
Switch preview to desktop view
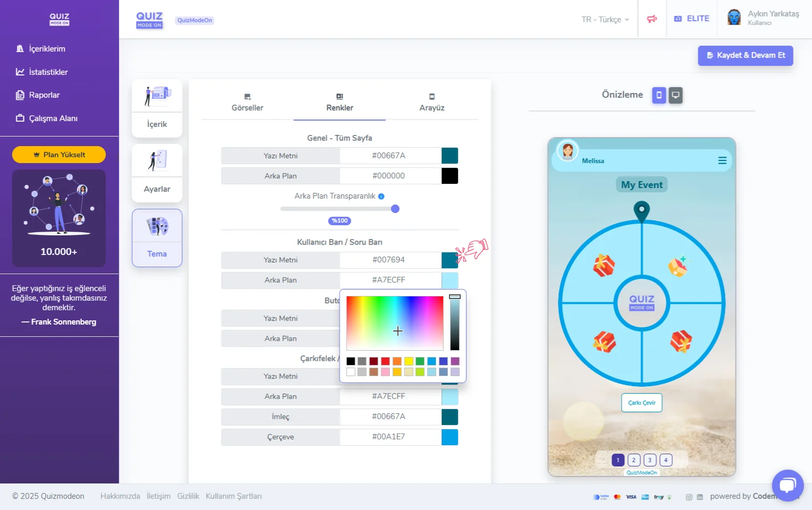pyautogui.click(x=675, y=95)
